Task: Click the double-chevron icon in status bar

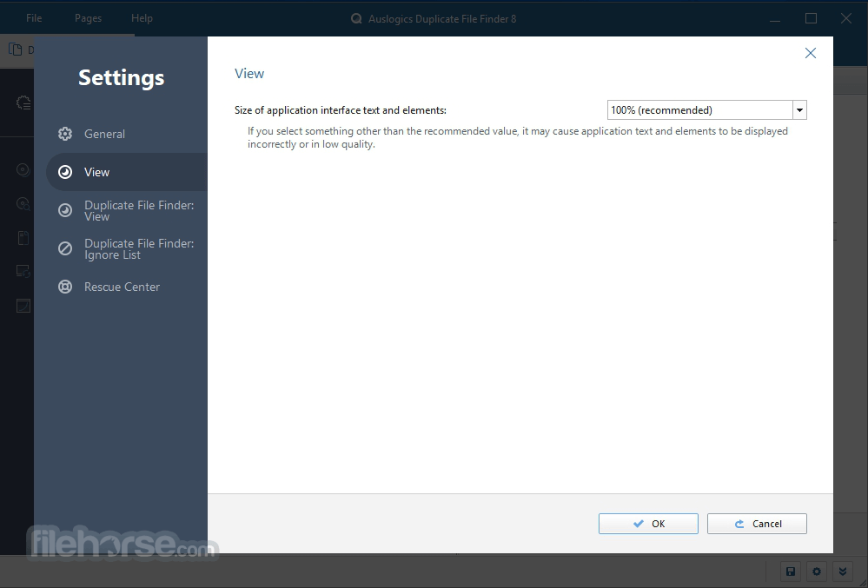Action: 843,571
